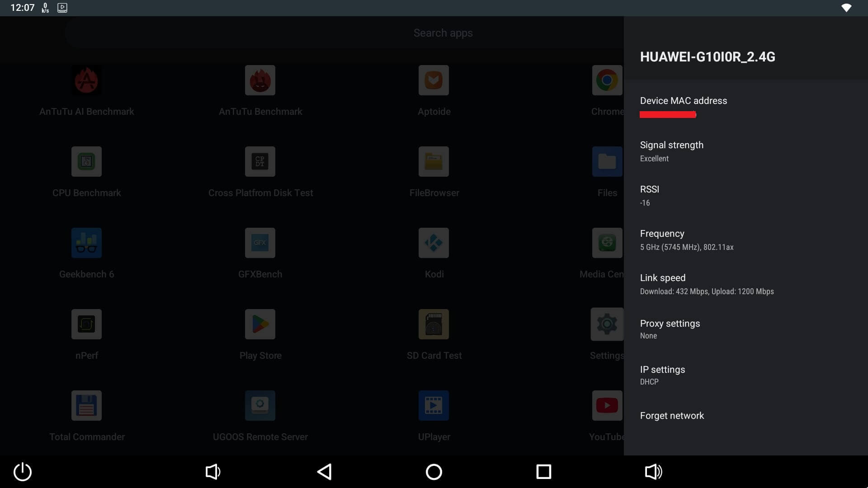Select Device MAC address entry

tap(683, 106)
